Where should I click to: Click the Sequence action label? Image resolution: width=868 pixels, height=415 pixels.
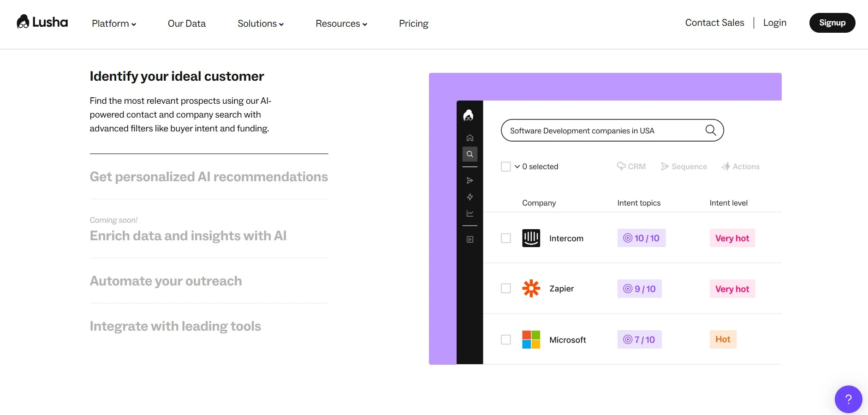pos(689,166)
